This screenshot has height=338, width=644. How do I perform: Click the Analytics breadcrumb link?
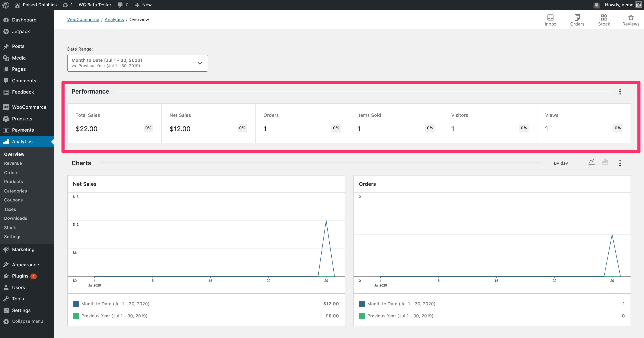coord(114,19)
